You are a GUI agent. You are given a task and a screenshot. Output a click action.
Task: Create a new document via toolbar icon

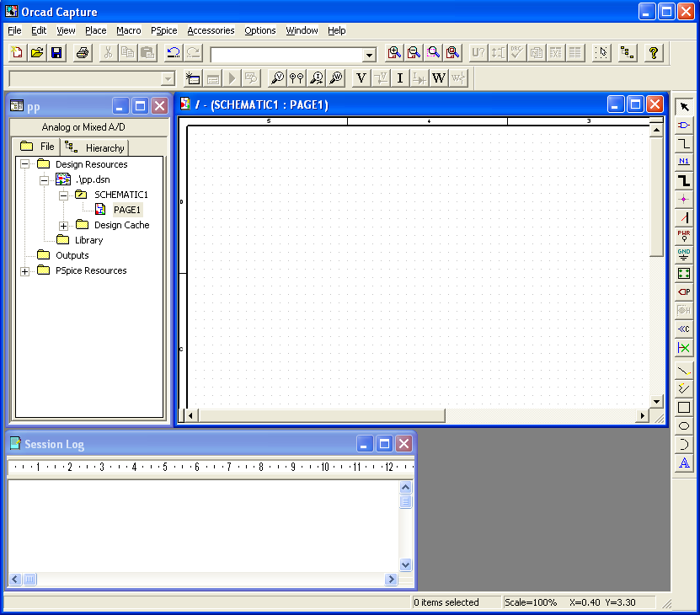point(17,53)
